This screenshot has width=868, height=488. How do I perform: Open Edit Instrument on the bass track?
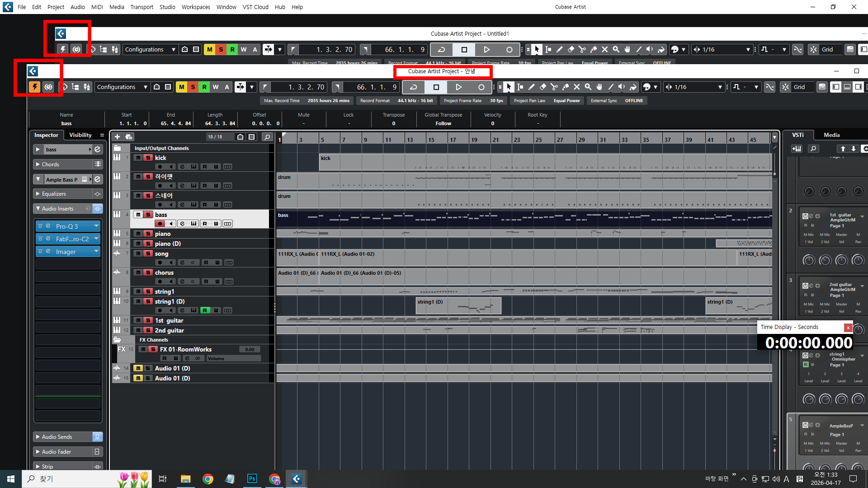pos(193,224)
